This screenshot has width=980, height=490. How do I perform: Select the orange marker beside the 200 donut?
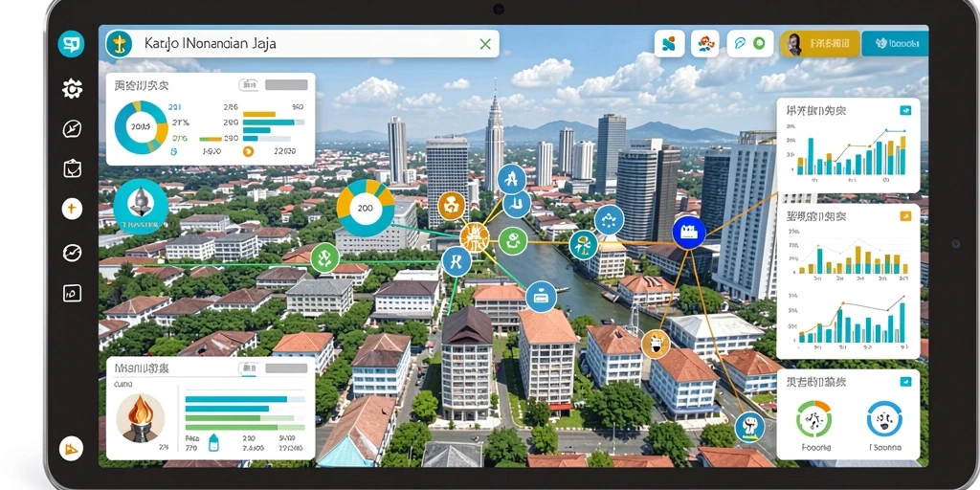(452, 206)
